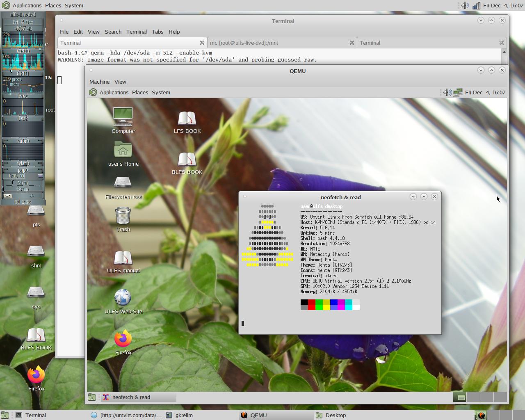
Task: Click show desktop button in guest panel
Action: tap(92, 397)
